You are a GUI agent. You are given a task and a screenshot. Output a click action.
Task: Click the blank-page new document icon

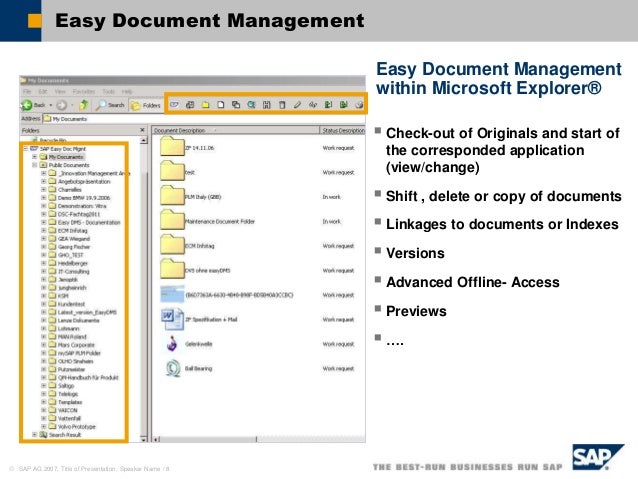[x=221, y=105]
